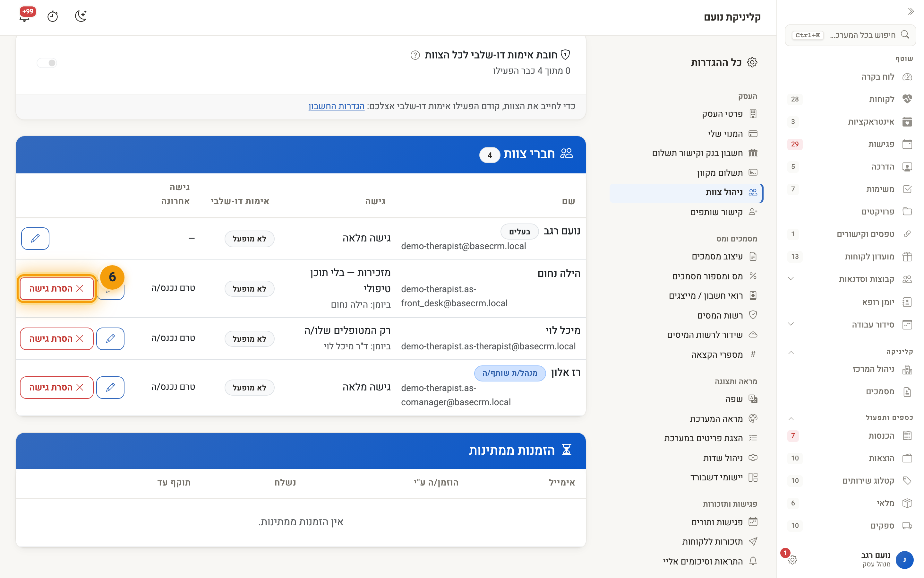
Task: Open the notifications bell with +99 badge
Action: pos(25,16)
